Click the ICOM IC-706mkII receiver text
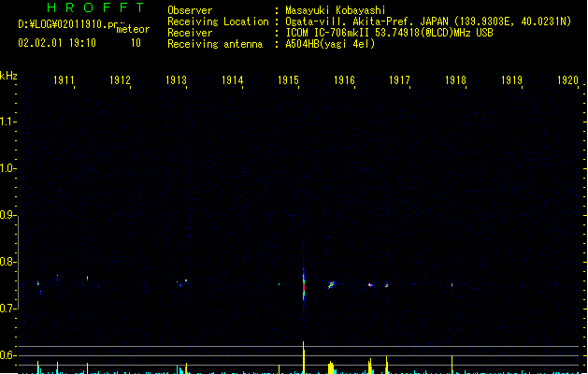Screen dimensions: 588x374 point(389,33)
